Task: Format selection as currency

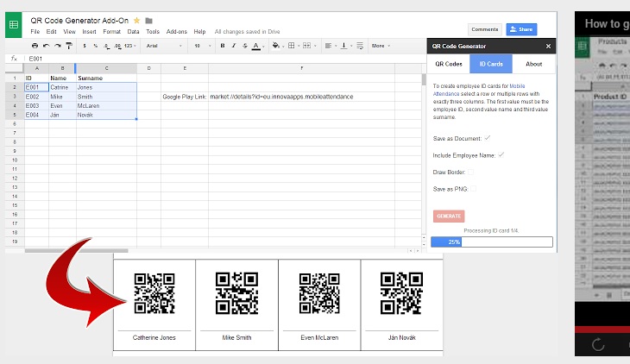Action: click(85, 46)
